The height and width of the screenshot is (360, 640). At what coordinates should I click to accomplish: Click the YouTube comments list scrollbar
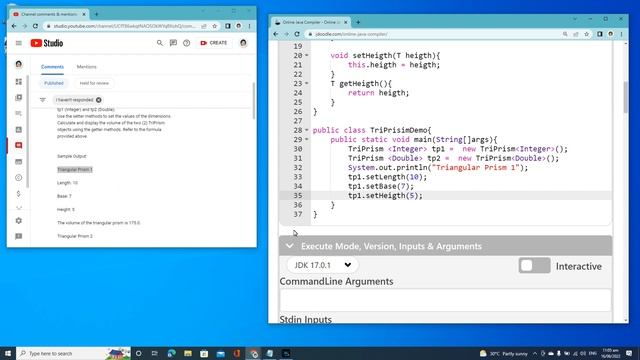(x=253, y=101)
